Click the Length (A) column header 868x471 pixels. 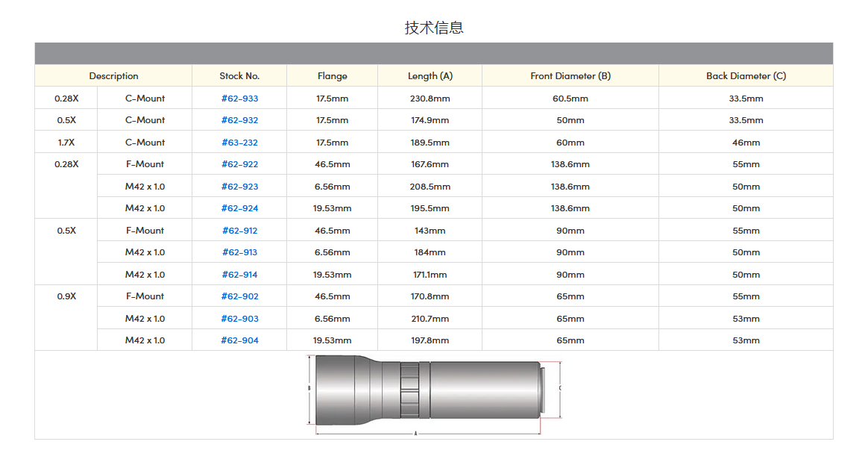[x=430, y=76]
